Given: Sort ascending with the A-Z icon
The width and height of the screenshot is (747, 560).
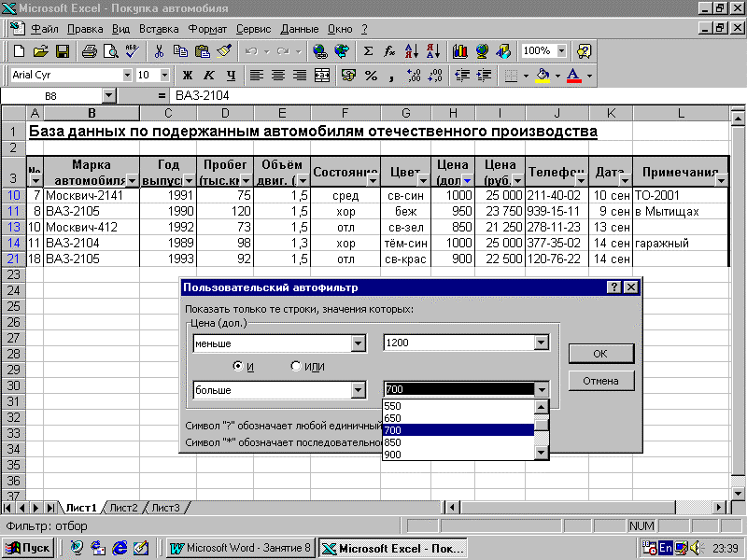Looking at the screenshot, I should [x=412, y=51].
